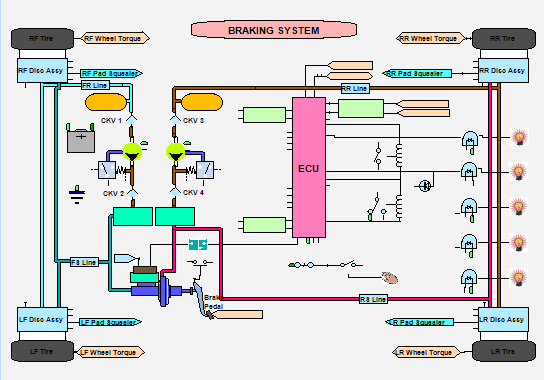
Task: Select the orange accumulator near CKV 3
Action: pos(202,102)
